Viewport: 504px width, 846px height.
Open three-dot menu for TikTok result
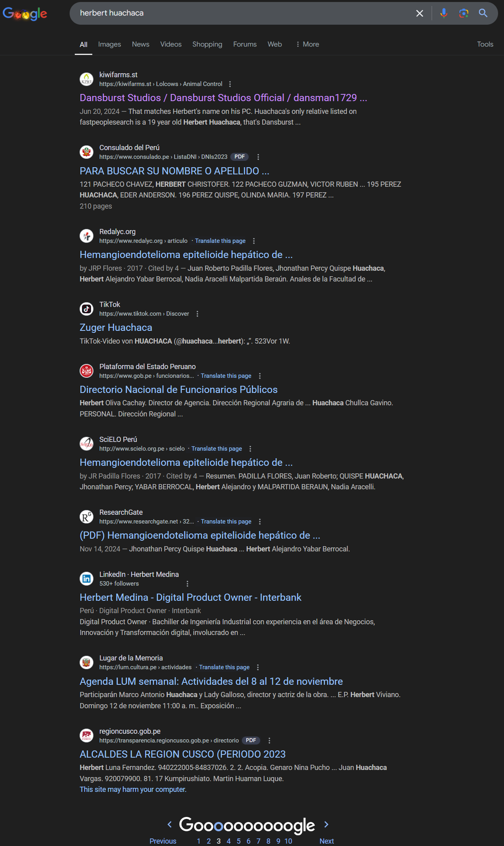(197, 314)
